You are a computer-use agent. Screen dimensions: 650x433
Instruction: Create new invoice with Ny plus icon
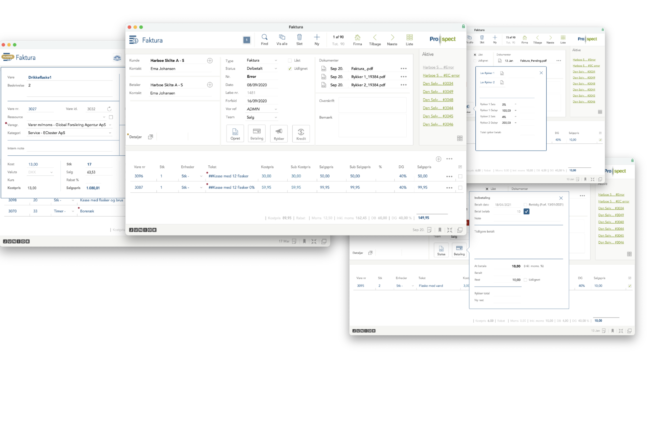(317, 38)
